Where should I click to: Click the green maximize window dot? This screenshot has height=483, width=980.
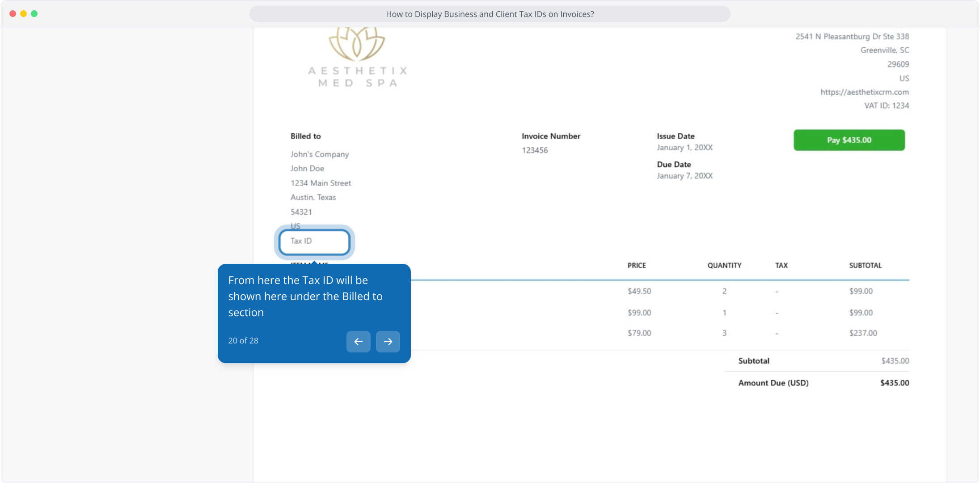point(34,14)
